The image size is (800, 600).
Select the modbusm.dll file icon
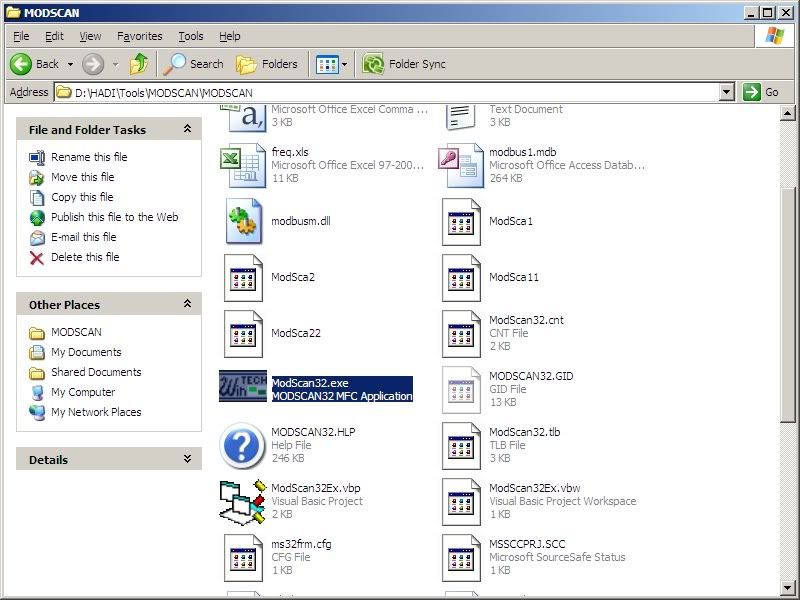[244, 221]
